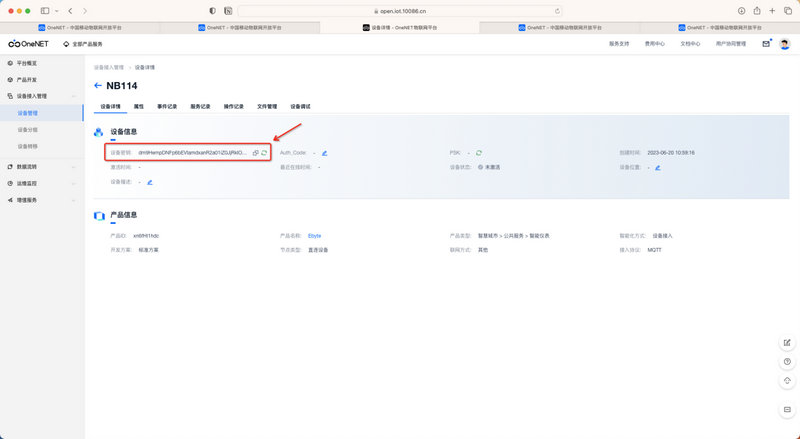Click the floating cloud upload button
The width and height of the screenshot is (800, 439).
coord(787,381)
